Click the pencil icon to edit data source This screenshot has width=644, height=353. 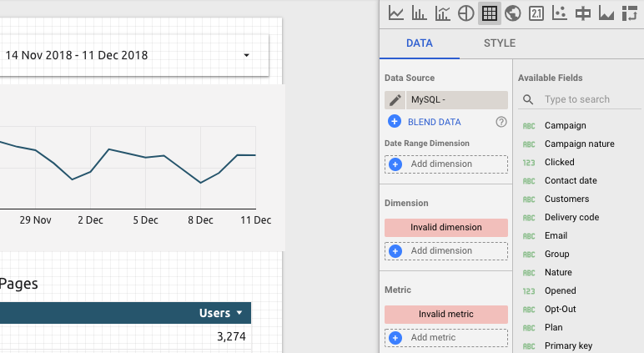click(395, 100)
